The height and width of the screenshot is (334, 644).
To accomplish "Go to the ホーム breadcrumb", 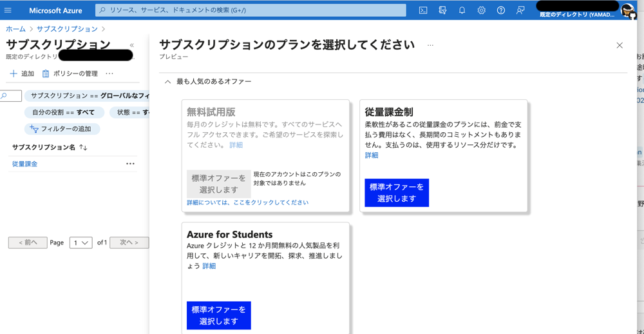I will pos(15,29).
